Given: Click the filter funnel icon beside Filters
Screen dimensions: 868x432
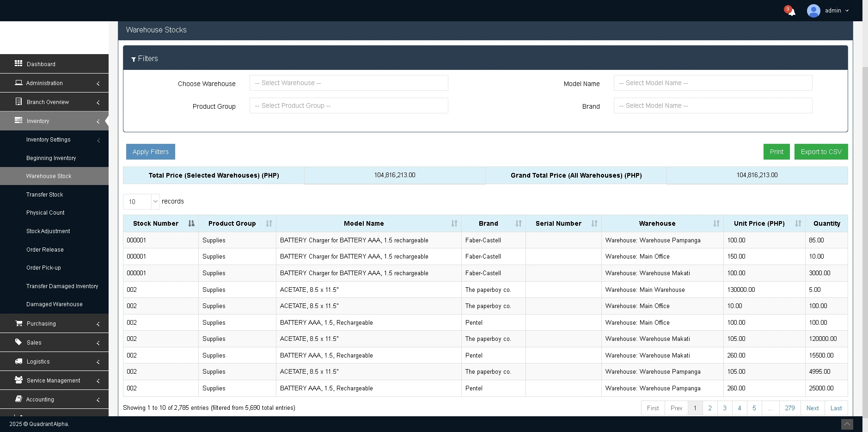Looking at the screenshot, I should click(134, 59).
